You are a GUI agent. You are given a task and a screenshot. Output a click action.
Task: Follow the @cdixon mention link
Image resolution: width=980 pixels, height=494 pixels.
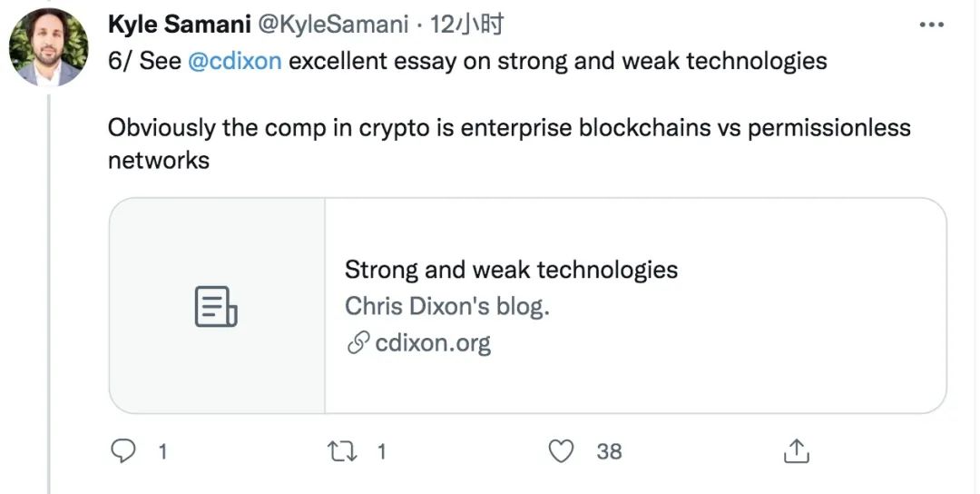234,62
